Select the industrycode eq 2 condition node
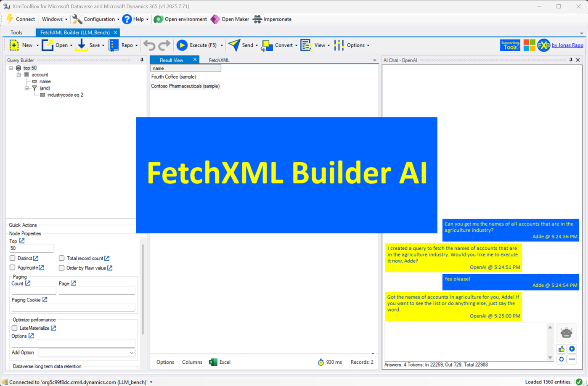588x386 pixels. pyautogui.click(x=65, y=95)
